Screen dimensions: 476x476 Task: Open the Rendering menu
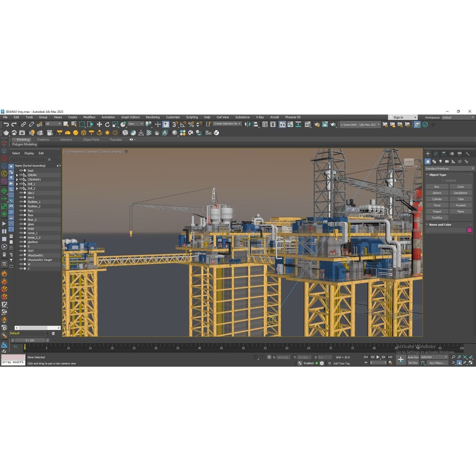pos(152,117)
